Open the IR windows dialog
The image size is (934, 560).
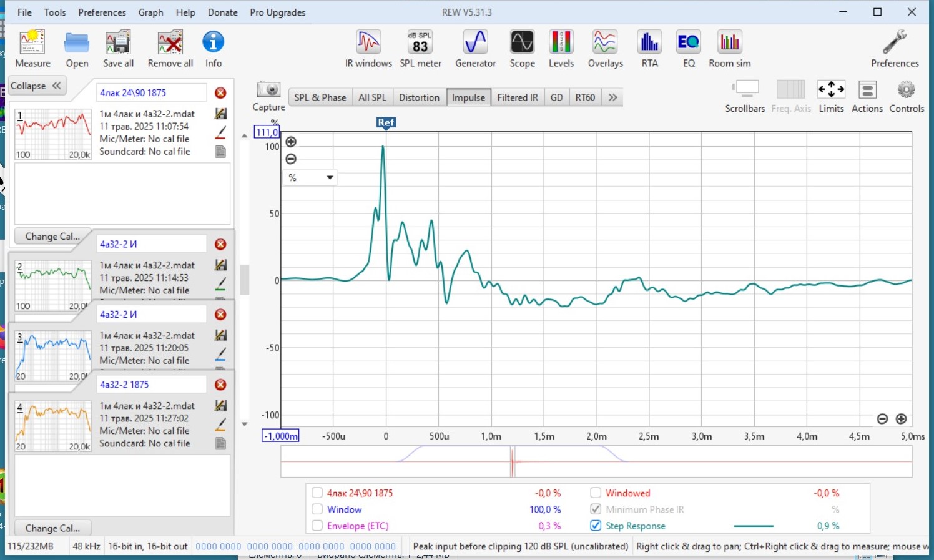(368, 49)
